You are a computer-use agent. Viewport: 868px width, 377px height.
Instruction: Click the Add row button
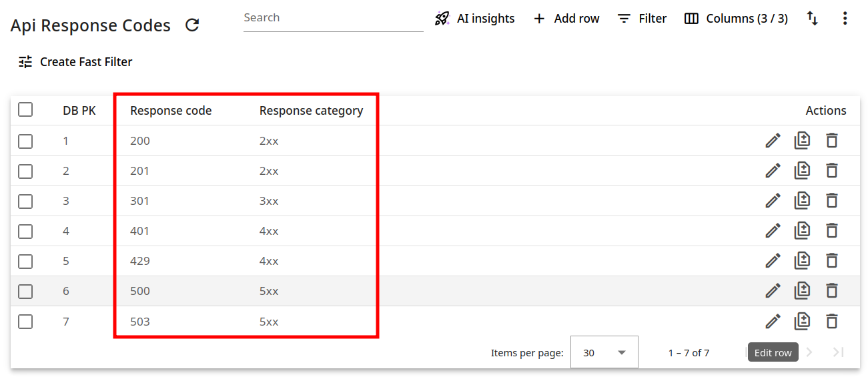pyautogui.click(x=566, y=19)
